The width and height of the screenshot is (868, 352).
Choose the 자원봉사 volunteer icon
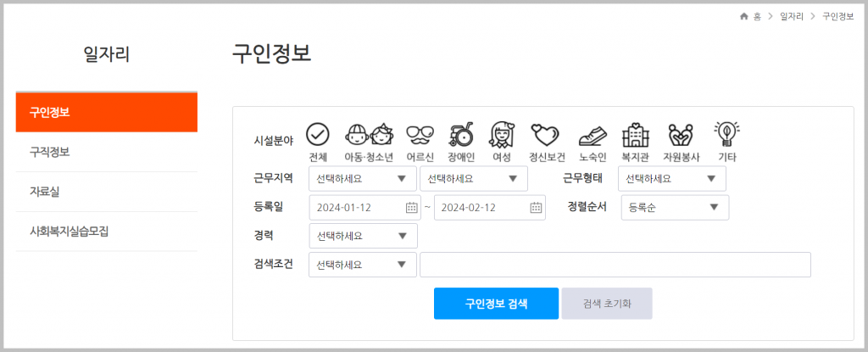[682, 134]
